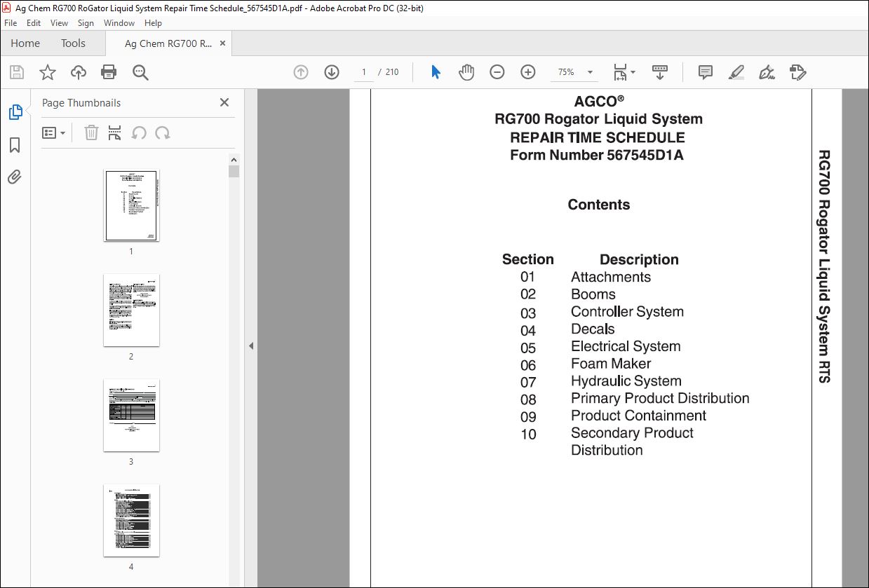The width and height of the screenshot is (869, 588).
Task: Switch to the Tools tab
Action: [73, 43]
